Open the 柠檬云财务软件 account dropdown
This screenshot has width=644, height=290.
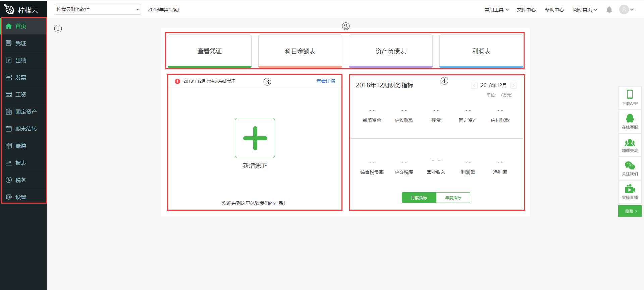97,9
